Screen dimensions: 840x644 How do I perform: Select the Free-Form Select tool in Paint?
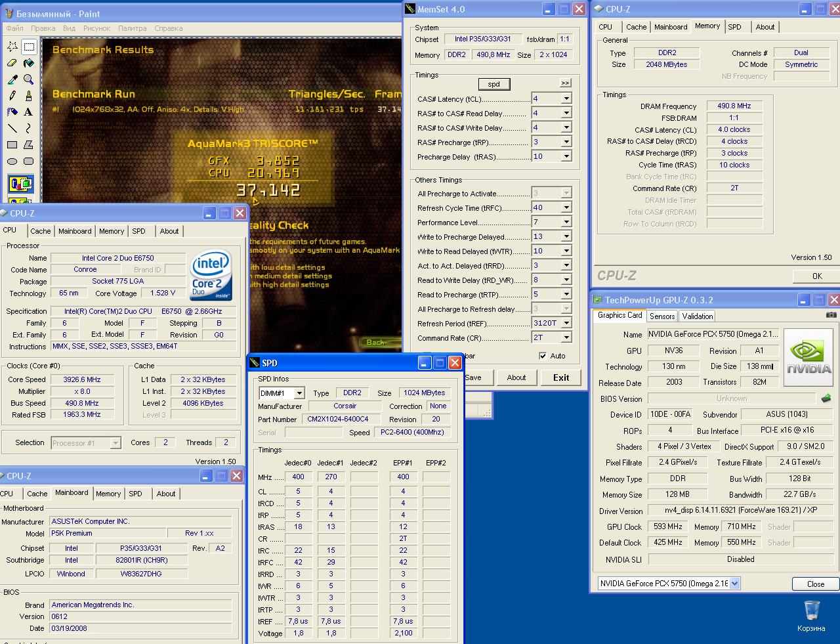(x=12, y=47)
